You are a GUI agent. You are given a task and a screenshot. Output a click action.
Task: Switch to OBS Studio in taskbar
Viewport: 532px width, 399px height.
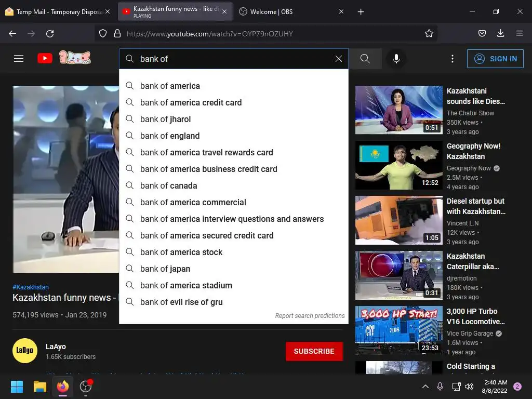coord(86,387)
